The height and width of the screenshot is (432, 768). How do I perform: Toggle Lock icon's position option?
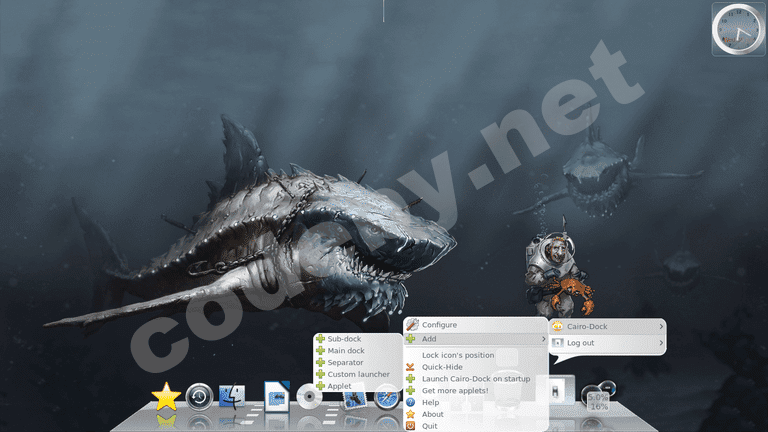[x=457, y=355]
